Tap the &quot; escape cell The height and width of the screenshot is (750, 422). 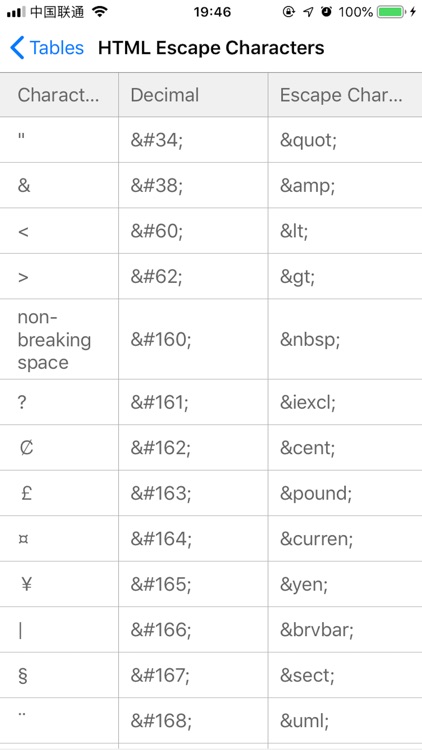pyautogui.click(x=345, y=140)
